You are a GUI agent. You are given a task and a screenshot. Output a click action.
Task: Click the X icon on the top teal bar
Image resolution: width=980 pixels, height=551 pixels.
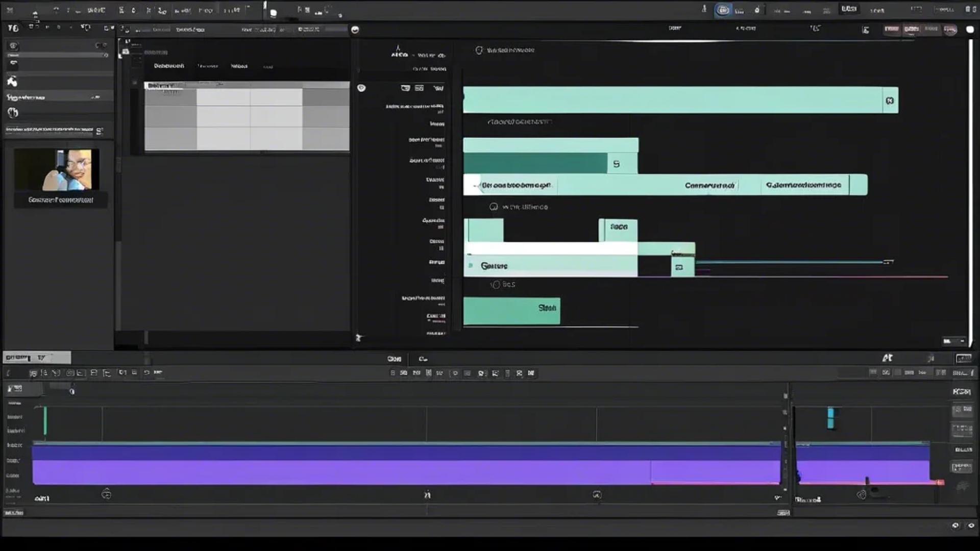pyautogui.click(x=890, y=101)
